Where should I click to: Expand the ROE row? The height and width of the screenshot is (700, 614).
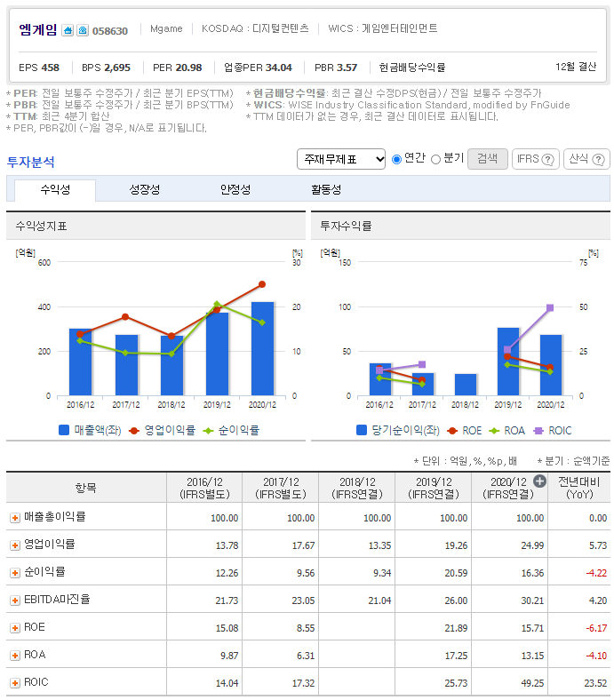[15, 628]
